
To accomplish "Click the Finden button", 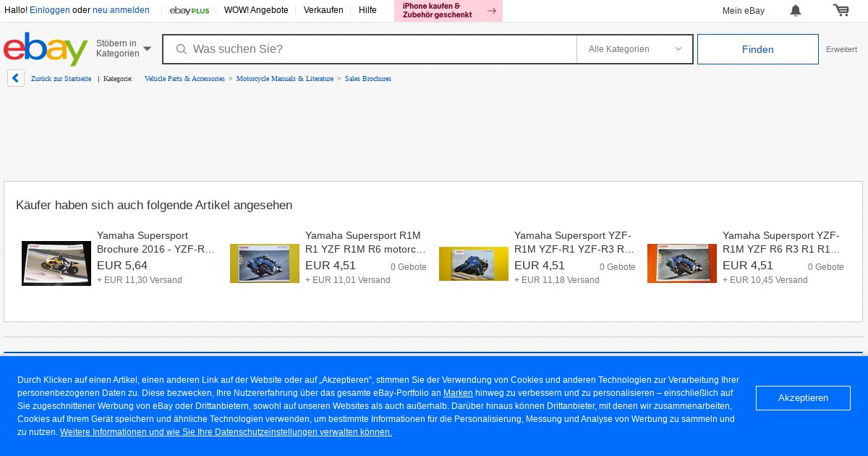I will pos(758,49).
